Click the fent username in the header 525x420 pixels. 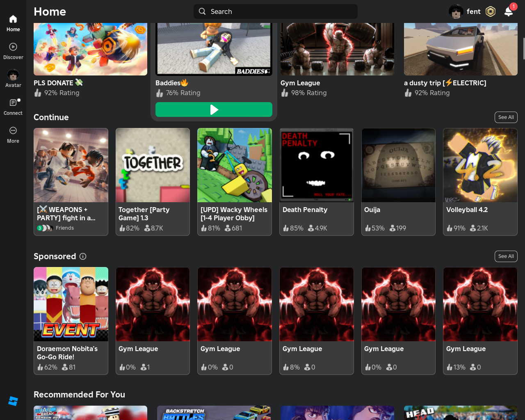click(x=473, y=11)
